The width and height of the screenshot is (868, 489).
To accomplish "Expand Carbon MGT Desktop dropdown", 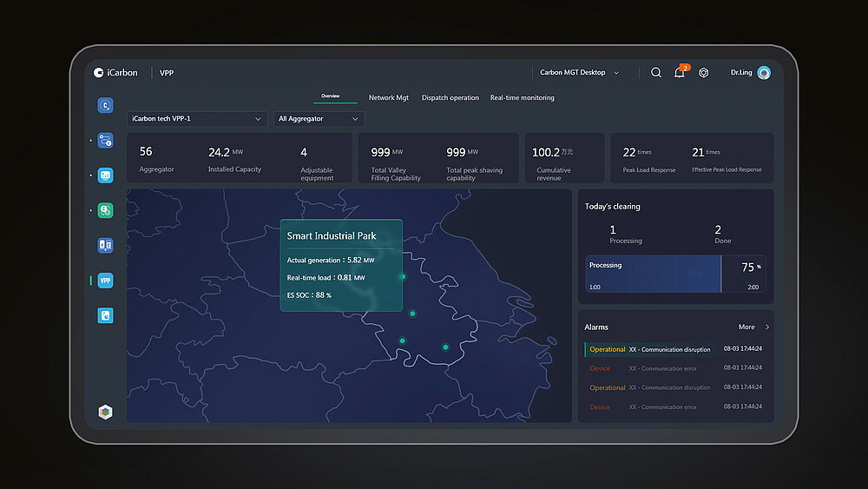I will (579, 73).
